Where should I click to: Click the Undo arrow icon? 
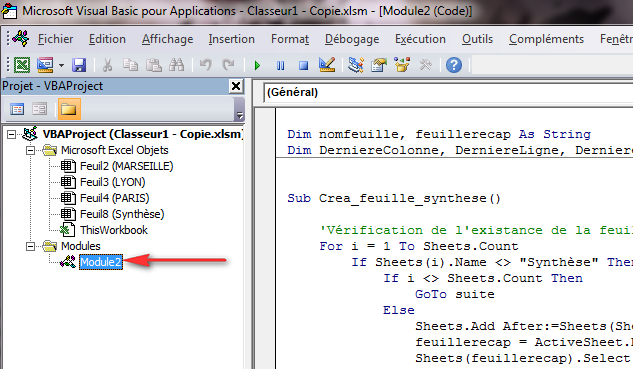tap(205, 65)
